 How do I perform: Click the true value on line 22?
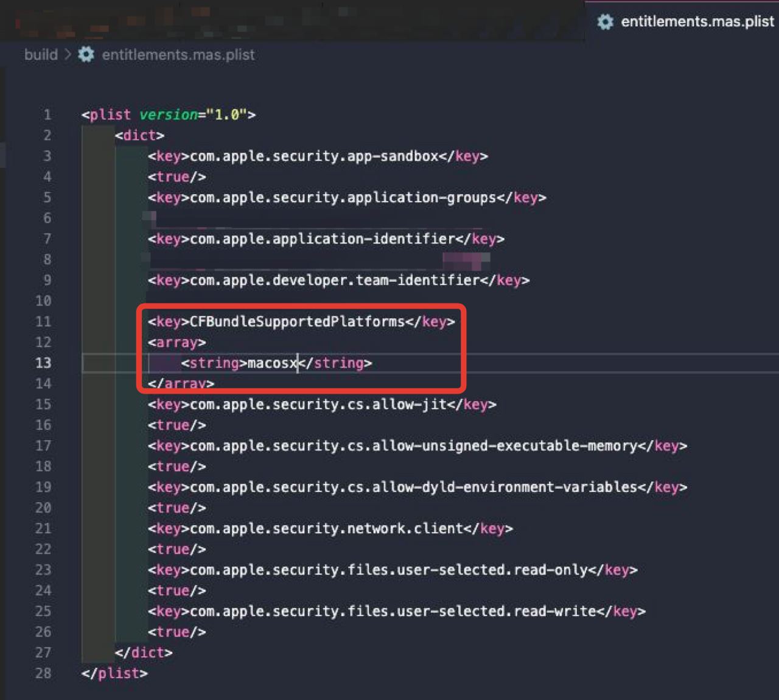(x=176, y=549)
